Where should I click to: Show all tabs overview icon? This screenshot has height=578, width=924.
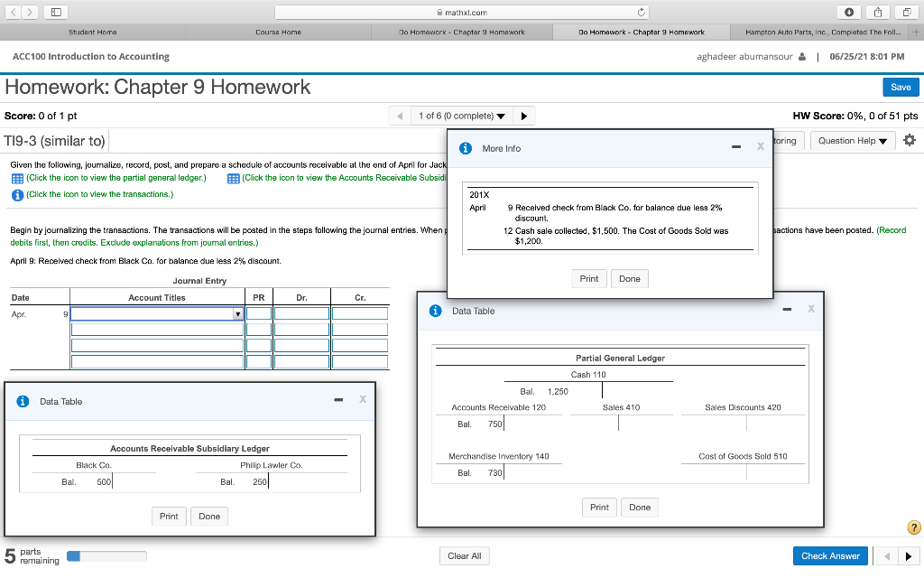click(906, 12)
